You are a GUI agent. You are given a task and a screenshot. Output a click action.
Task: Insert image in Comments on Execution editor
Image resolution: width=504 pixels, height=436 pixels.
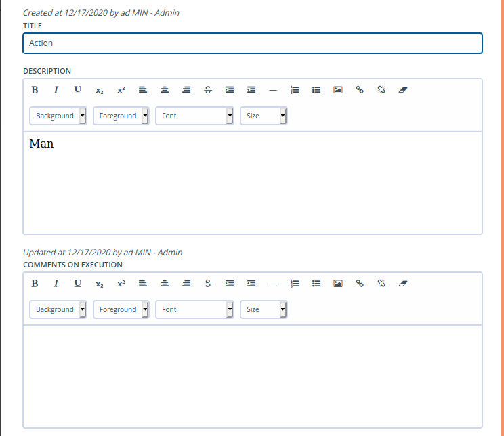(x=338, y=284)
